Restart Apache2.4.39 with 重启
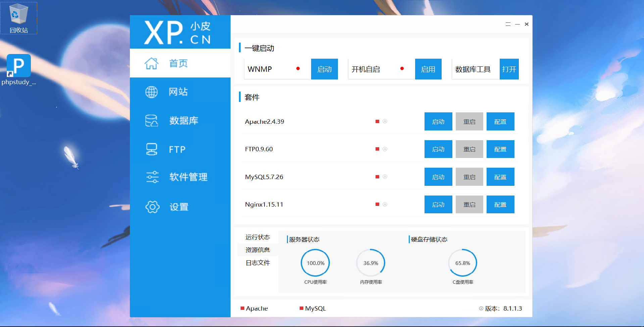This screenshot has height=327, width=644. (469, 121)
